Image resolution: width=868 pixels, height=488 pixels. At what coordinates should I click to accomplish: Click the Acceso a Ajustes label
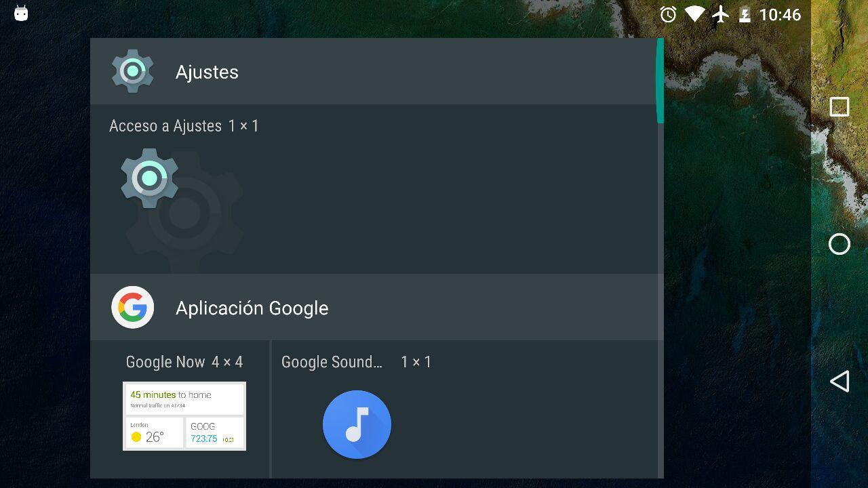coord(165,126)
